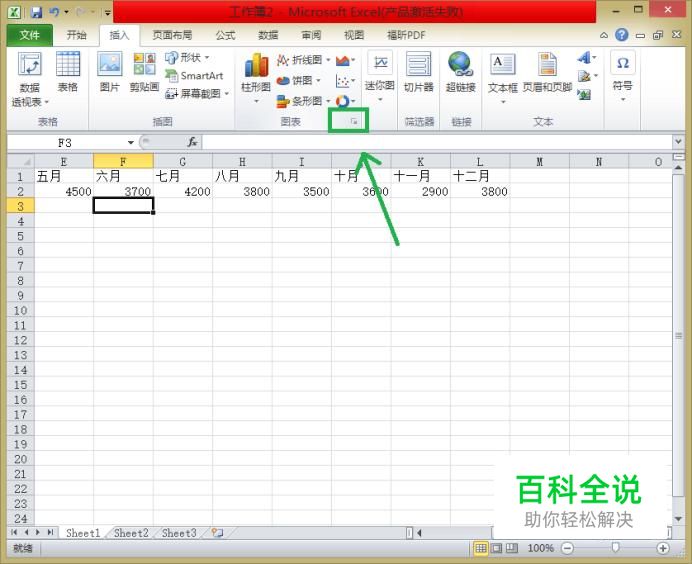Viewport: 692px width, 564px height.
Task: Select cell containing 4500
Action: (64, 192)
